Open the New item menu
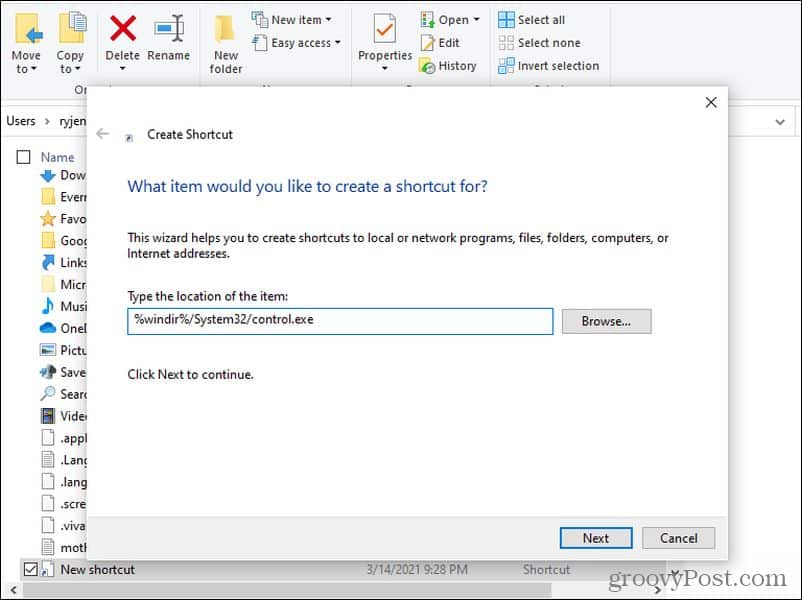This screenshot has height=600, width=802. coord(293,18)
